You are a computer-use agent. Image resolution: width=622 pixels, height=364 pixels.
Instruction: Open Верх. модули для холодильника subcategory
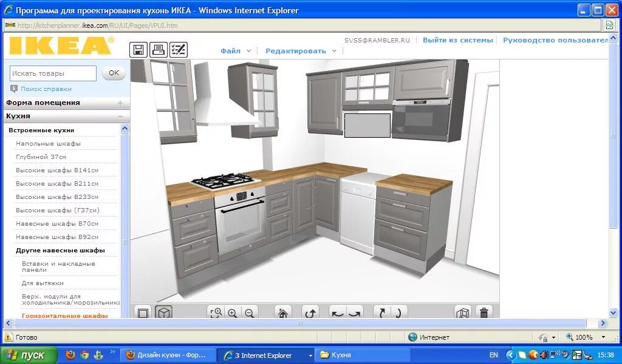70,300
